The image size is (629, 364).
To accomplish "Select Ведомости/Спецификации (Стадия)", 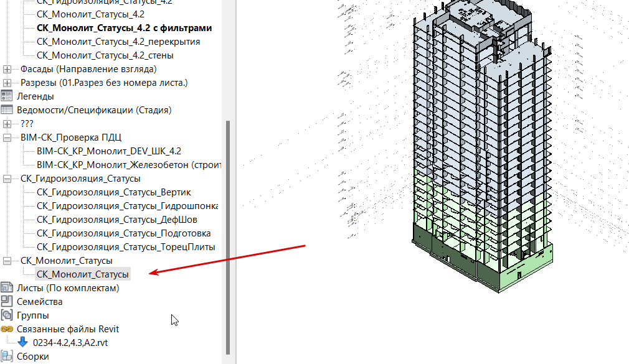I will pos(94,110).
